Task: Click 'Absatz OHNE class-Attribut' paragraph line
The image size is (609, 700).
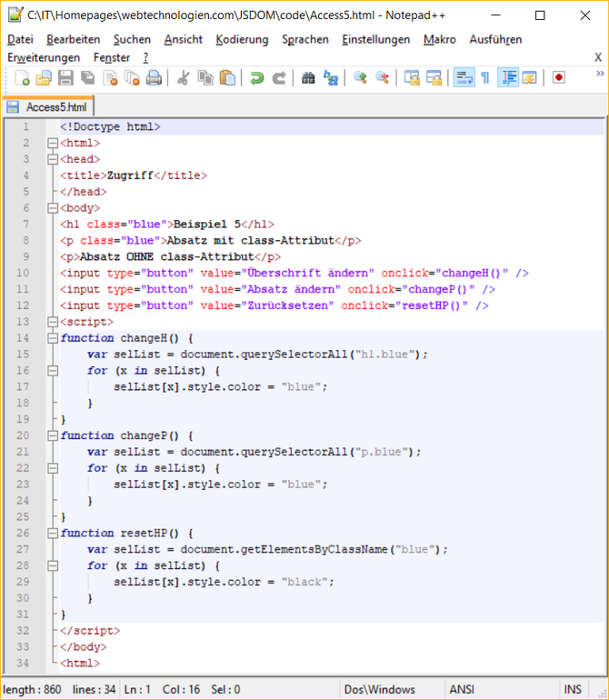Action: 170,256
